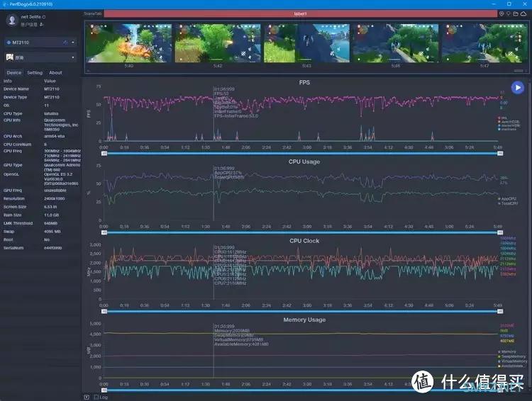Open the screenshot thumbnail at 5:40
The image size is (532, 401).
[129, 43]
